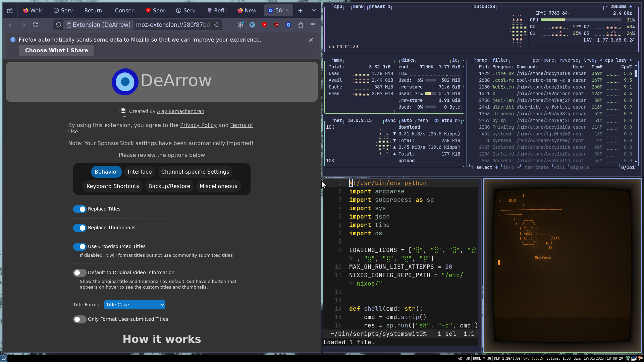The width and height of the screenshot is (644, 362).
Task: Open the SponsorBlock red toolbar icon
Action: click(264, 25)
